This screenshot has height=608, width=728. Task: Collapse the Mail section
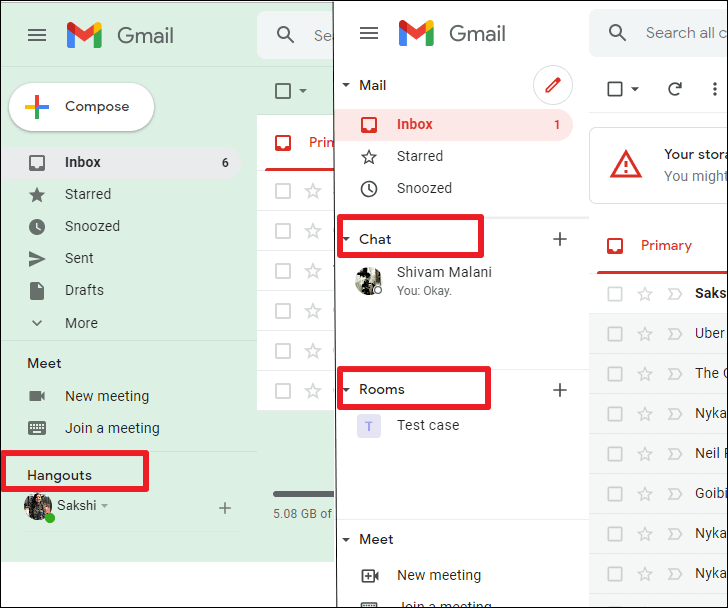[x=346, y=85]
